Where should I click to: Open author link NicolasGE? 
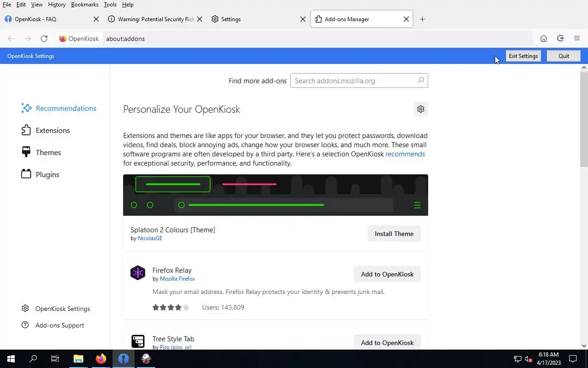click(x=150, y=238)
